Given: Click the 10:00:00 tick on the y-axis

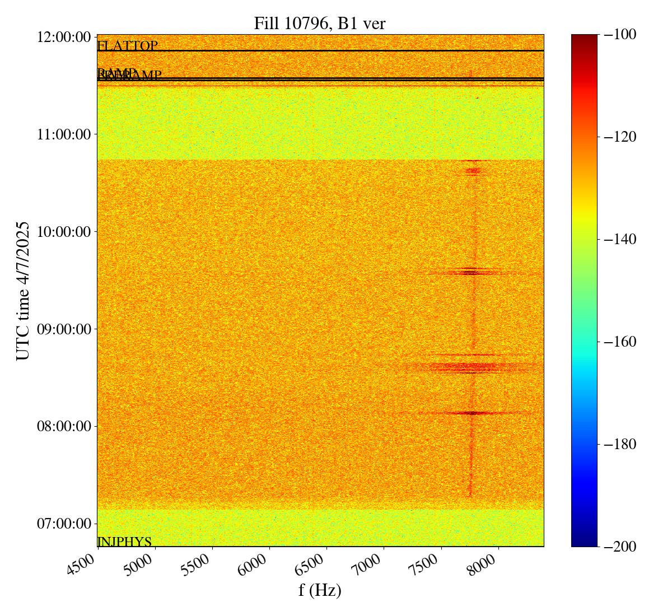Looking at the screenshot, I should 64,232.
